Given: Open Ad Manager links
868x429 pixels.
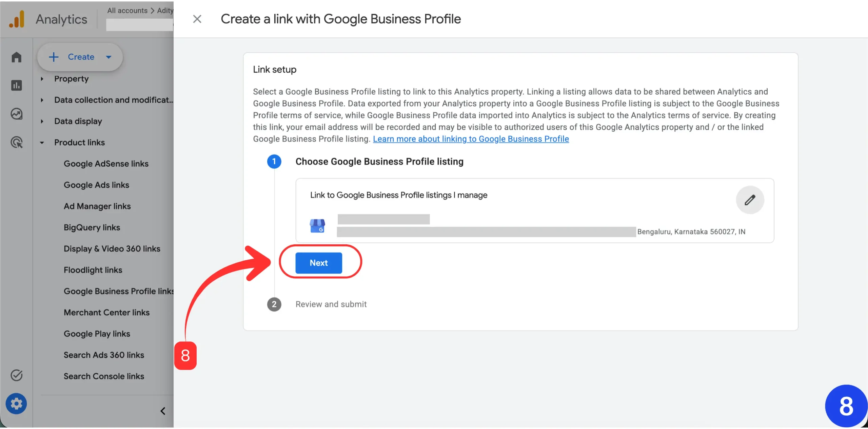Looking at the screenshot, I should coord(97,206).
